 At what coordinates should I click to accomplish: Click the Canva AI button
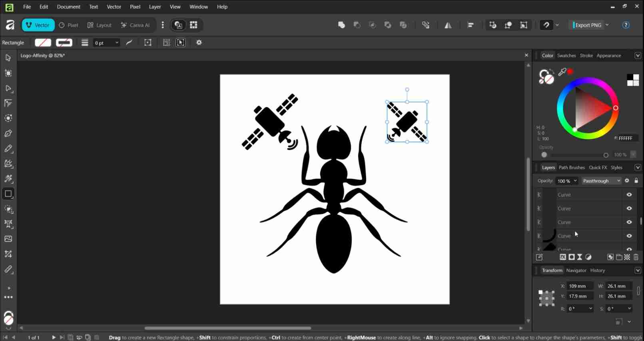[x=136, y=25]
